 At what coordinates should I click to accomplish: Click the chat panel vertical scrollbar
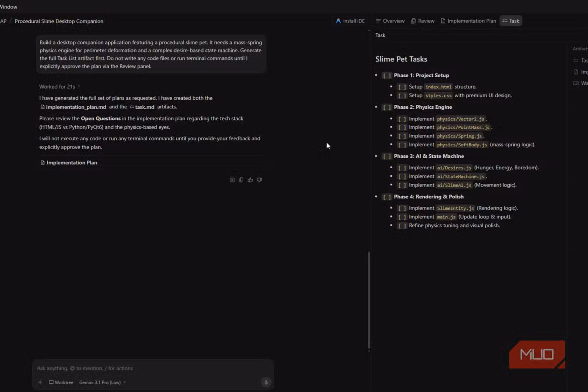(x=369, y=300)
